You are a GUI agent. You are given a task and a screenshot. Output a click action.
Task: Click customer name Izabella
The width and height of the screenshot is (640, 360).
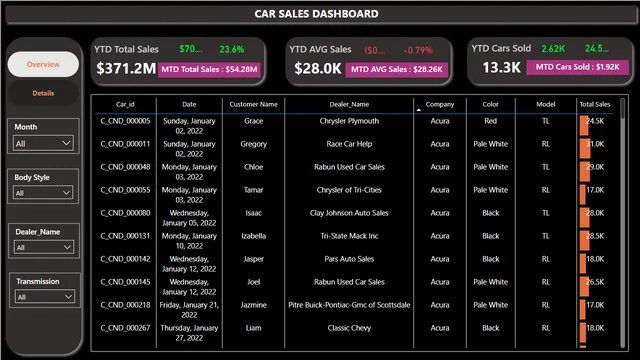[x=253, y=236]
